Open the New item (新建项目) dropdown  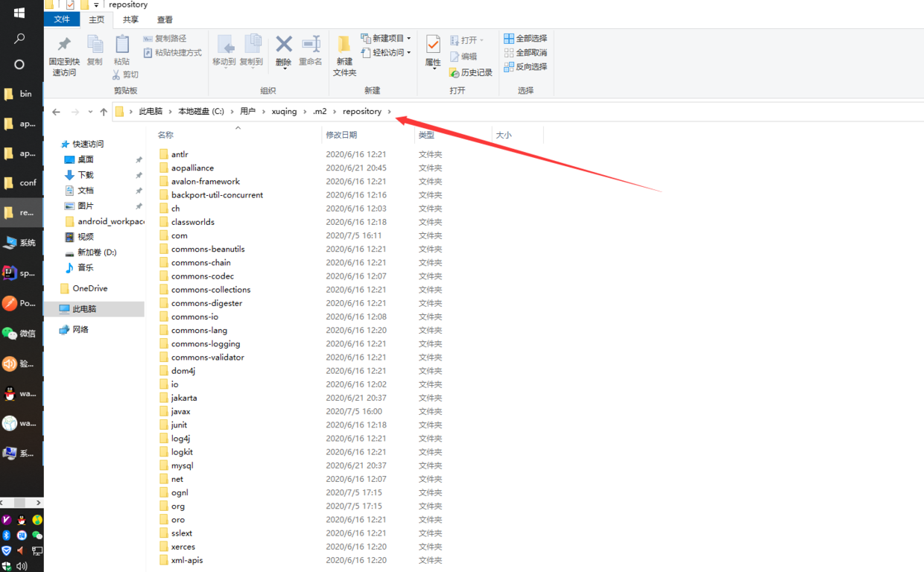coord(386,39)
